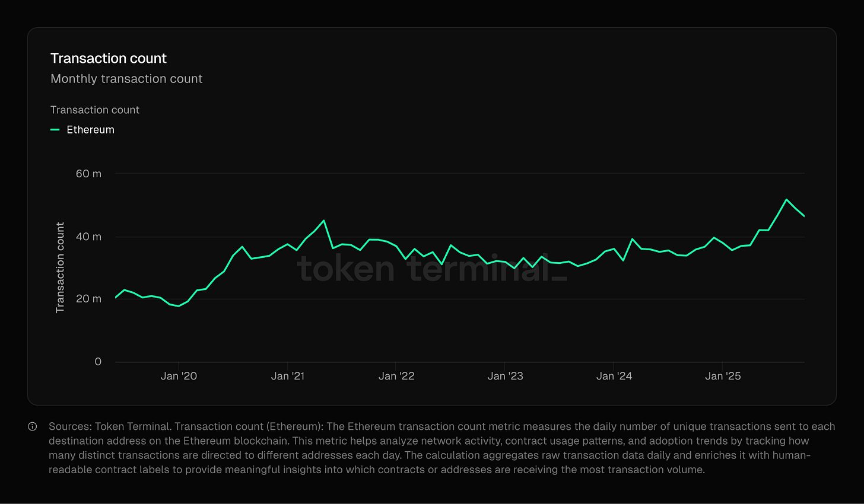Click the 'Transaction count' legend heading
This screenshot has height=504, width=864.
coord(95,110)
